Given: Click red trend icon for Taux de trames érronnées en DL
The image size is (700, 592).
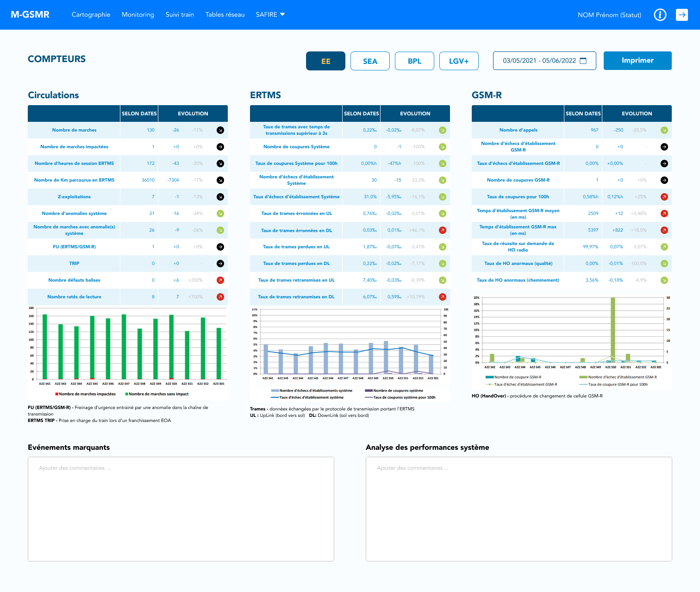Looking at the screenshot, I should coord(443,230).
